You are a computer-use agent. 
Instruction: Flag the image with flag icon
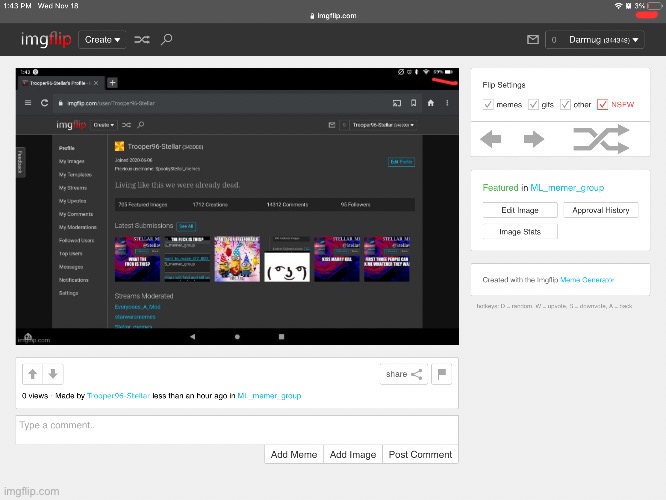(x=441, y=374)
